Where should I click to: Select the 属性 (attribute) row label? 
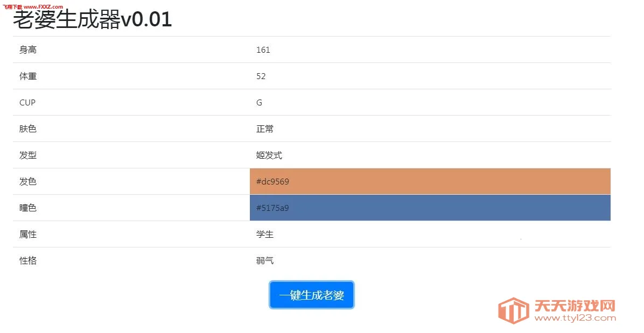pos(27,235)
